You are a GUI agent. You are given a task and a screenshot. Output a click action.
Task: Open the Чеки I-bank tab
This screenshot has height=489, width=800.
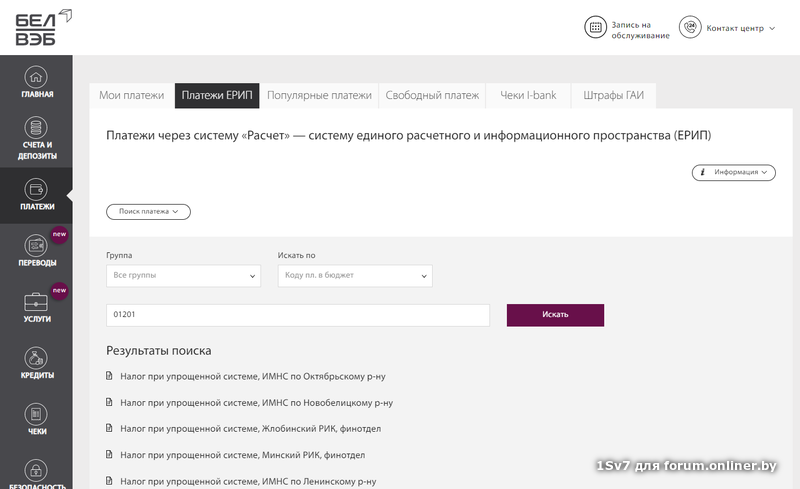tap(528, 95)
